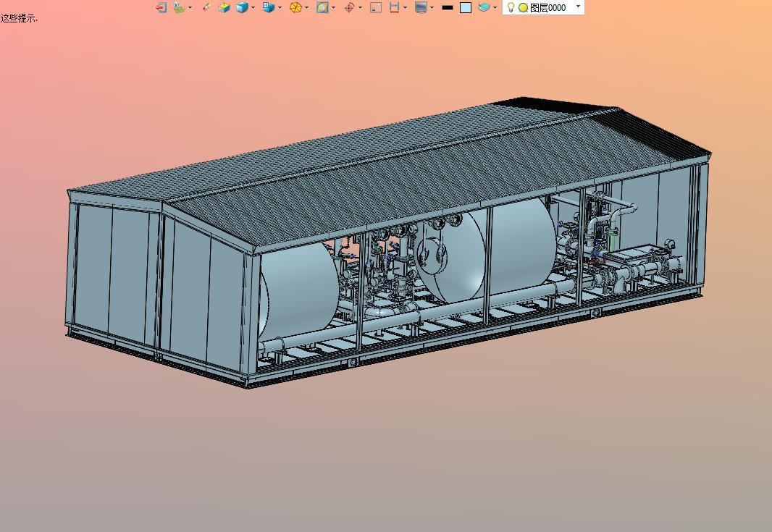Click the black line color swatch

click(x=448, y=7)
